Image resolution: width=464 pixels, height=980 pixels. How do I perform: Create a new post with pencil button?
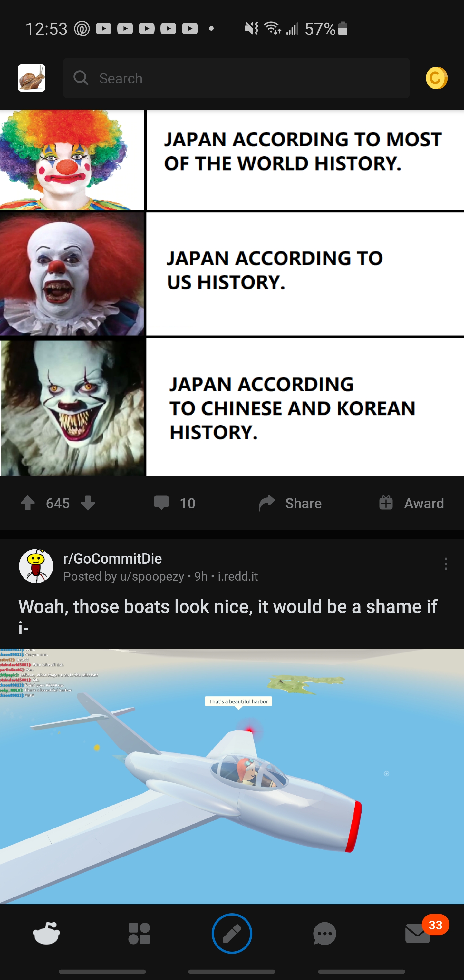(232, 933)
